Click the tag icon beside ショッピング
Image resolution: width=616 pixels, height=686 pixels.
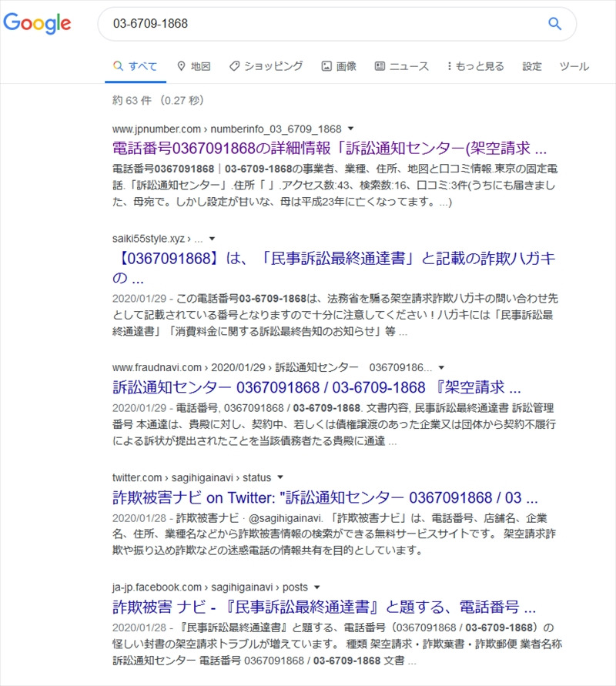point(235,66)
